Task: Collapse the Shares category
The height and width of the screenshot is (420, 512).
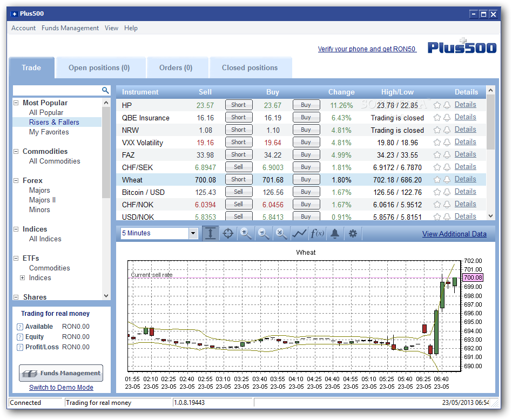Action: coord(16,297)
